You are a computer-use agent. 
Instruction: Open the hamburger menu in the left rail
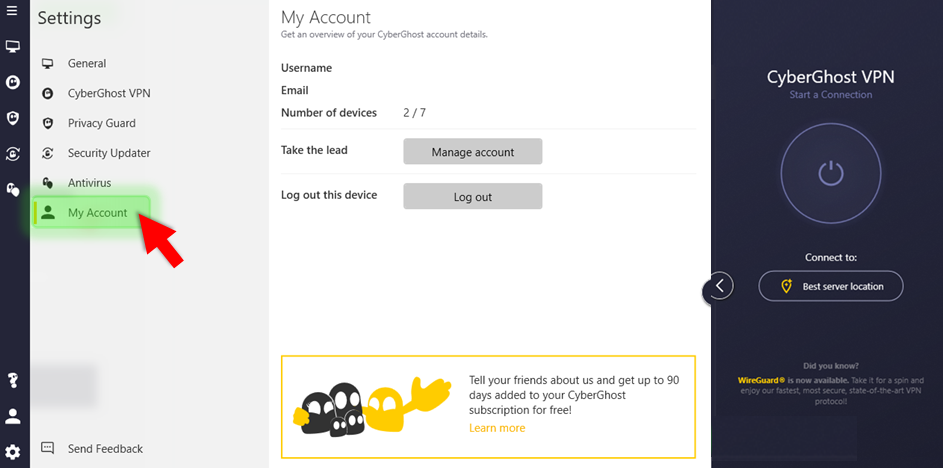[x=12, y=11]
